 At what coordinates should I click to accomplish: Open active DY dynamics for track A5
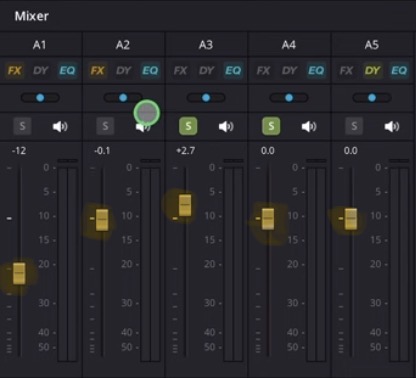click(373, 70)
